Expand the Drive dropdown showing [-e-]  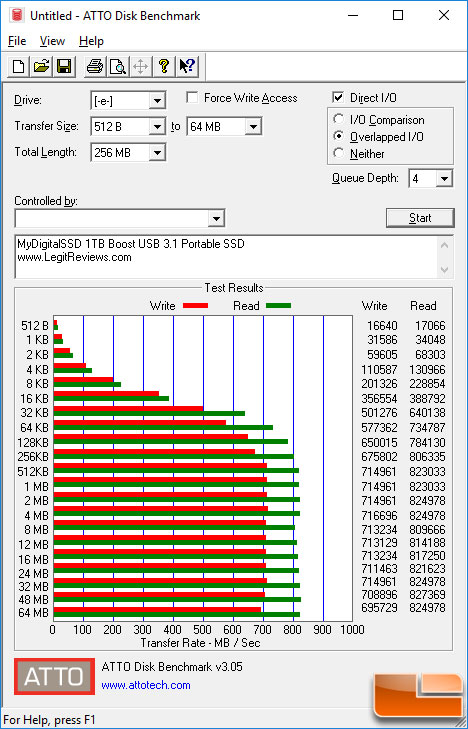point(128,100)
